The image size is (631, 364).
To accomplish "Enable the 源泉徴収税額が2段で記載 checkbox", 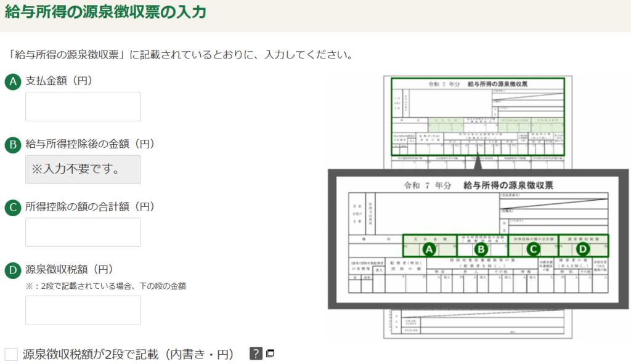I will pyautogui.click(x=11, y=354).
